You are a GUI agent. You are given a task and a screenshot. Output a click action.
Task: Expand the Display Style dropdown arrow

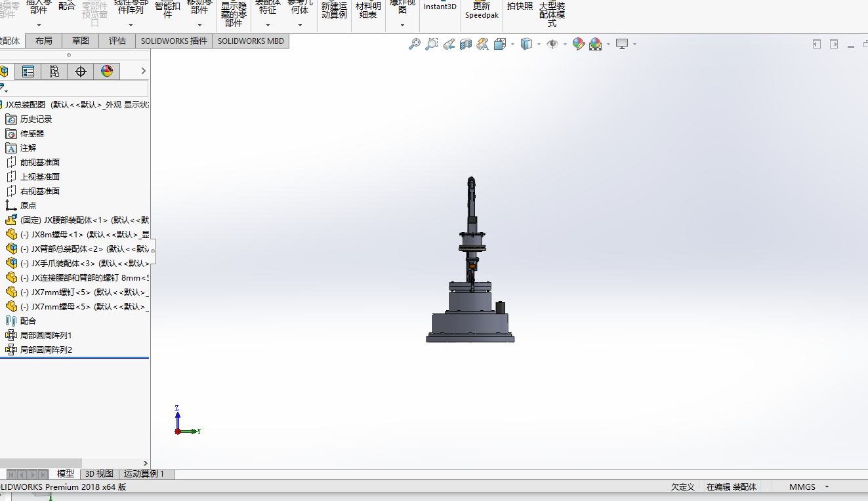[x=539, y=44]
